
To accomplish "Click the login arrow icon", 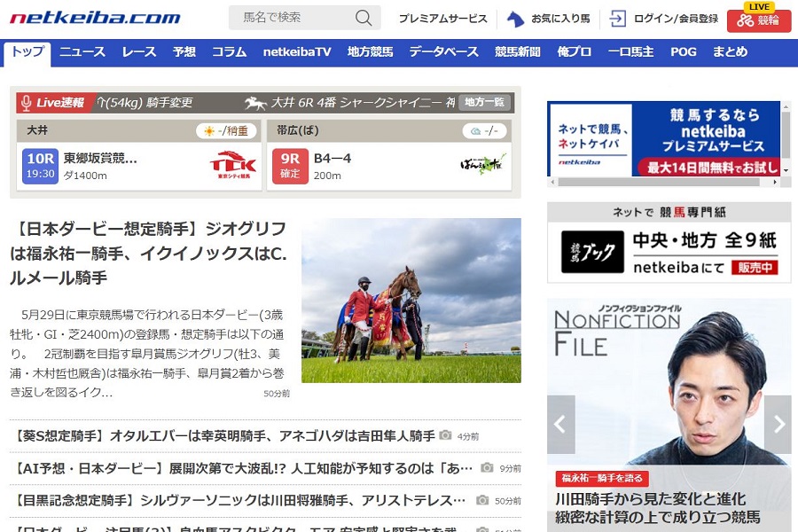I will 617,19.
